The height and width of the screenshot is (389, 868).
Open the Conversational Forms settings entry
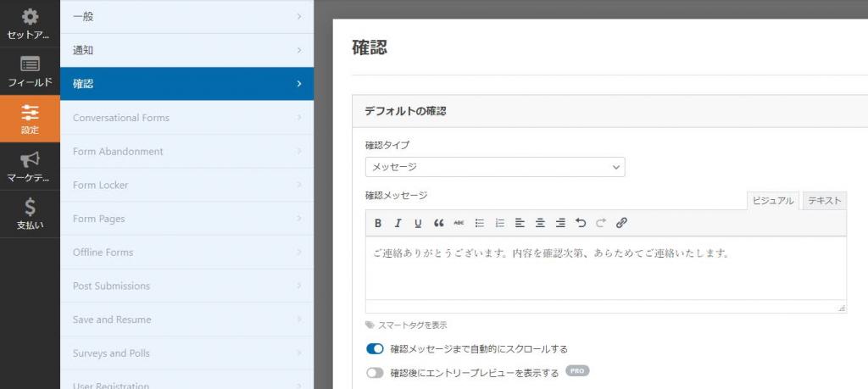pyautogui.click(x=187, y=117)
